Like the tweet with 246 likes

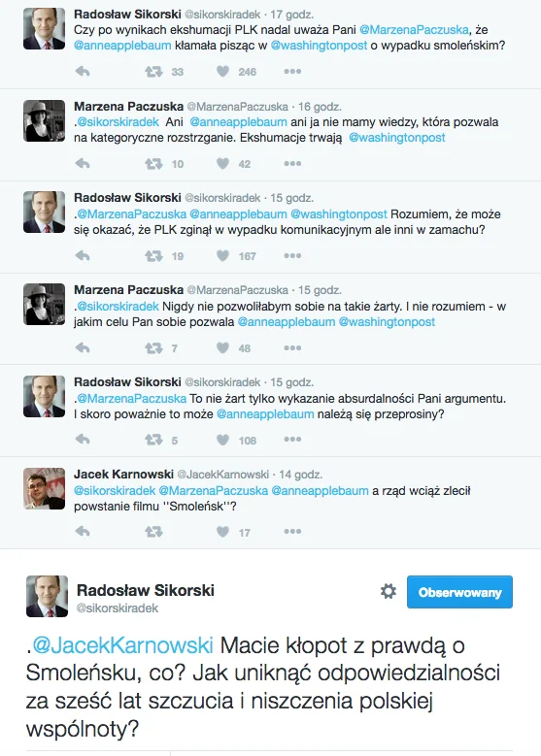point(222,72)
